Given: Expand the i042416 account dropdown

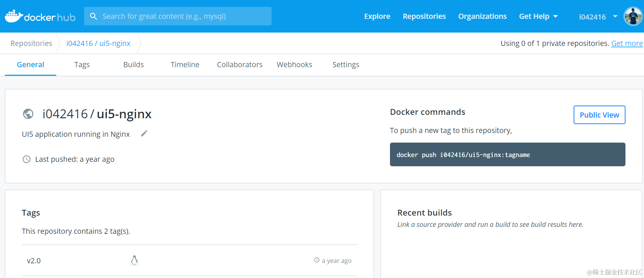Looking at the screenshot, I should (598, 16).
